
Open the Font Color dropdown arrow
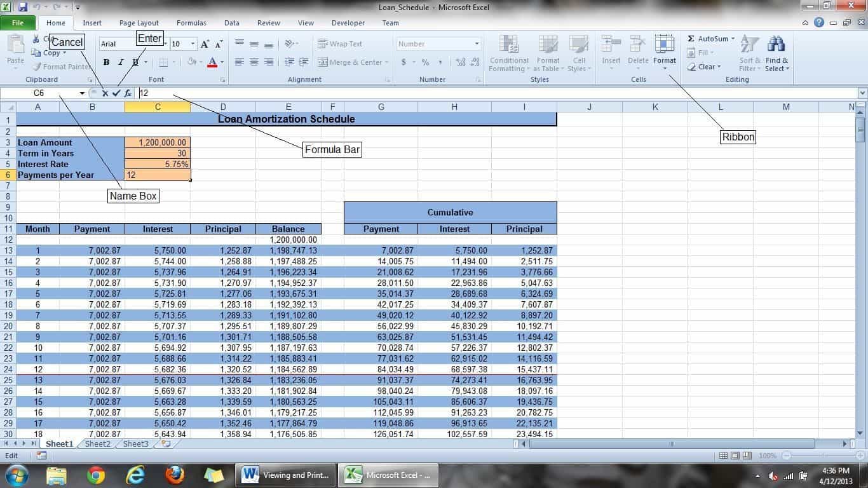click(221, 62)
